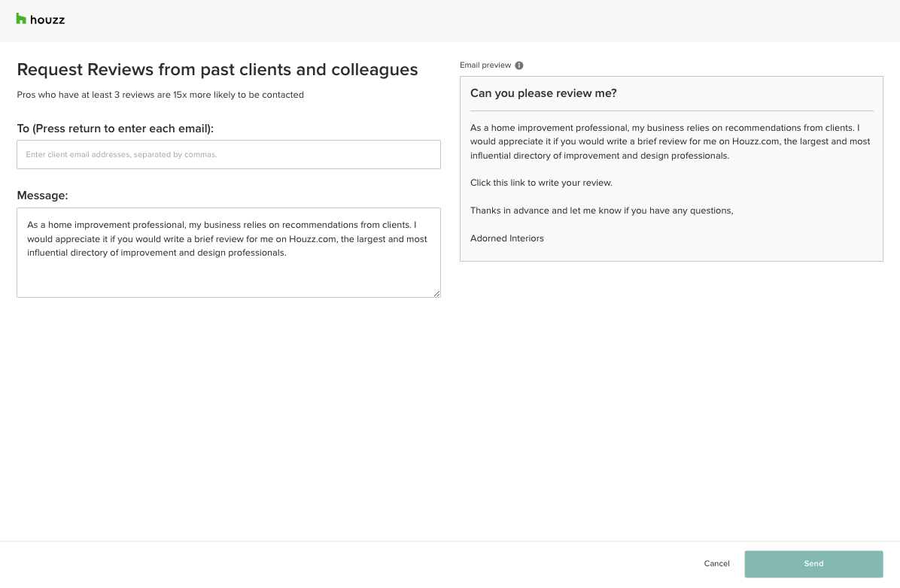
Task: Click "Click this link to write your review"
Action: click(541, 183)
